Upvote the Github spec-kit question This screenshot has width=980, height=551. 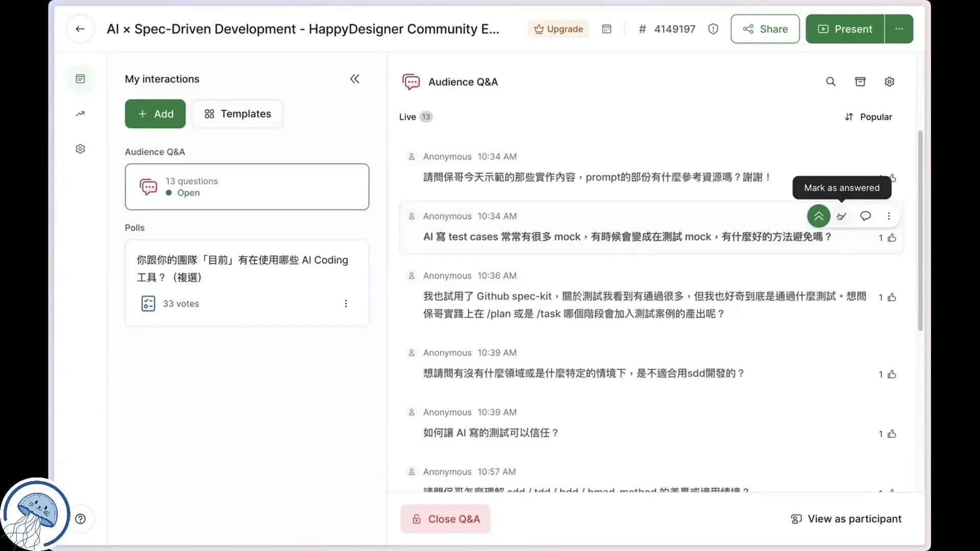tap(891, 297)
